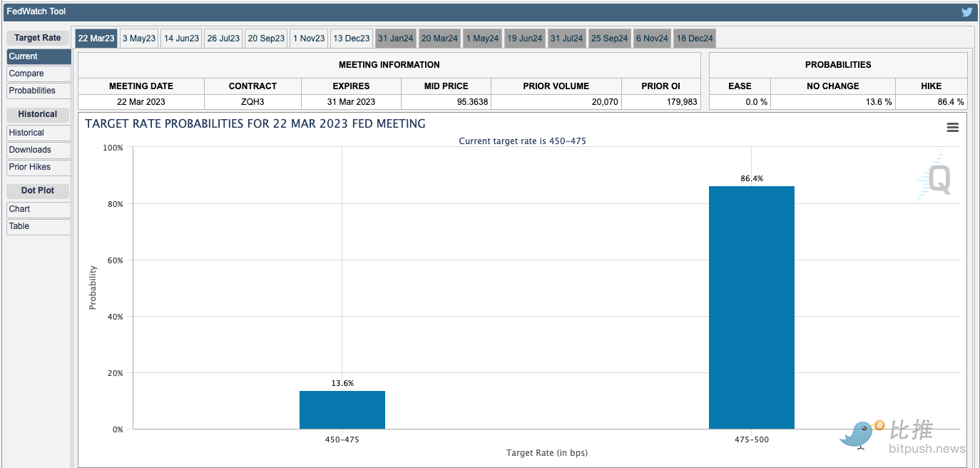Click the Q logo watermark
Viewport: 980px width, 468px height.
(x=934, y=178)
